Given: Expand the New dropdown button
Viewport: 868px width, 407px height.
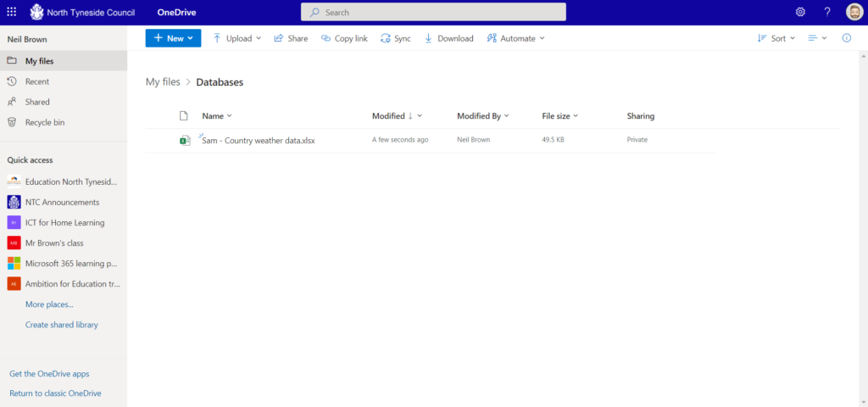Looking at the screenshot, I should tap(173, 38).
